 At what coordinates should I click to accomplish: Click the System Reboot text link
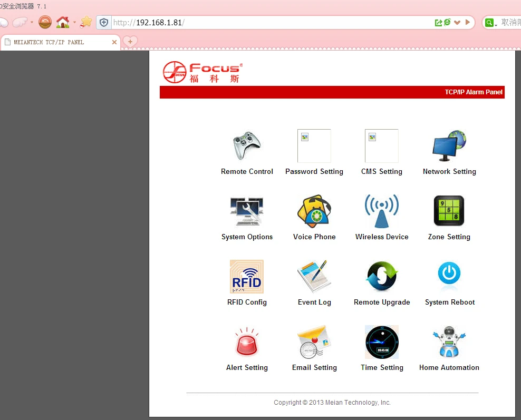click(450, 302)
